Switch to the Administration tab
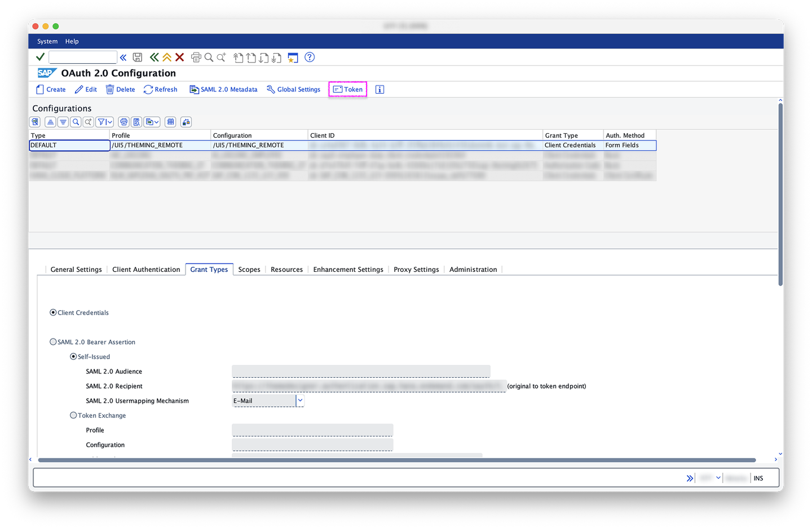This screenshot has width=812, height=529. click(473, 270)
